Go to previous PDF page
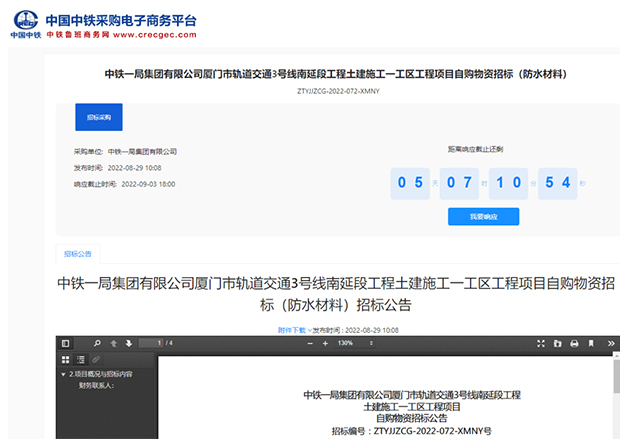Screen dimensions: 620x440 point(113,343)
